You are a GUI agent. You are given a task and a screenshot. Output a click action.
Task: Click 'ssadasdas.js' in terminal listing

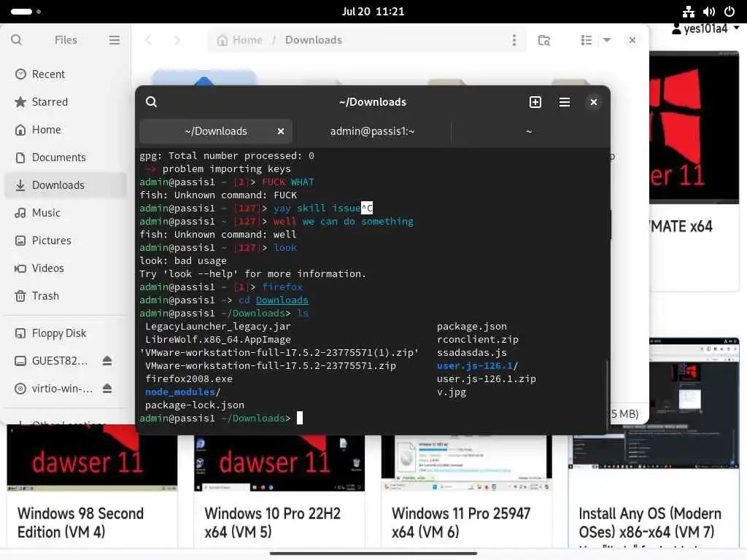[472, 352]
